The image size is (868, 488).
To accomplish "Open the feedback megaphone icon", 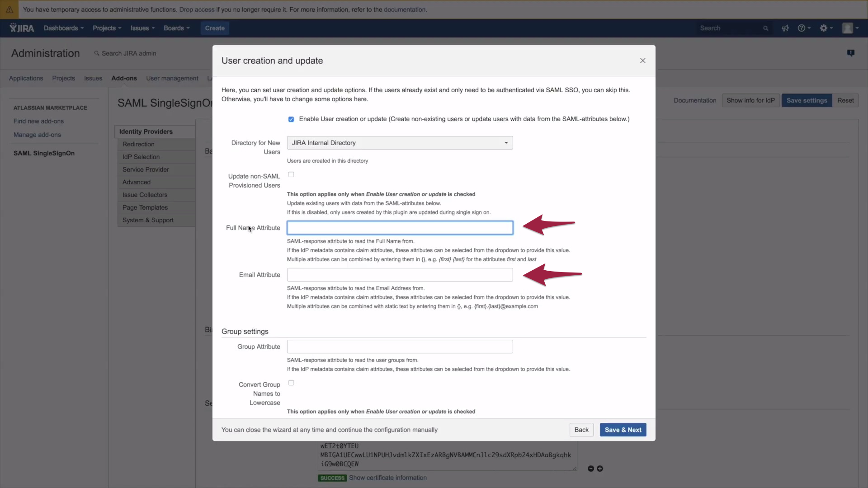I will point(785,28).
